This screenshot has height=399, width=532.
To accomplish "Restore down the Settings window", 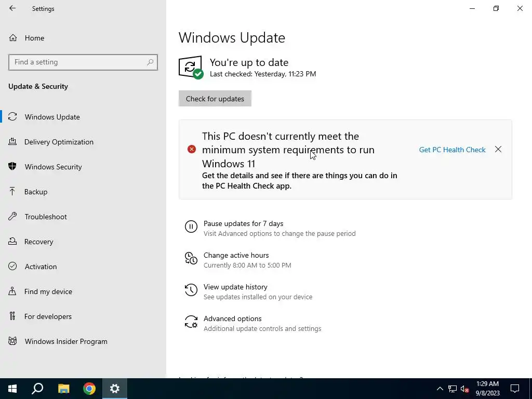I will pos(496,8).
